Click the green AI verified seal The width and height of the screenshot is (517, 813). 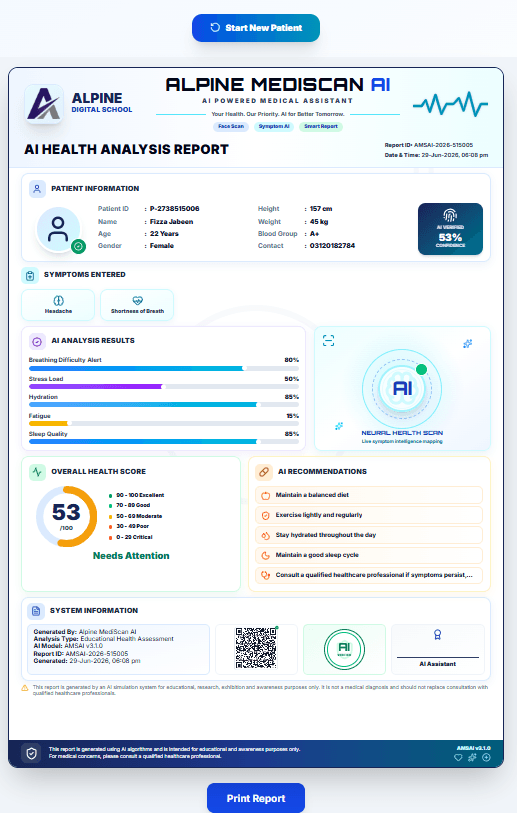coord(344,649)
